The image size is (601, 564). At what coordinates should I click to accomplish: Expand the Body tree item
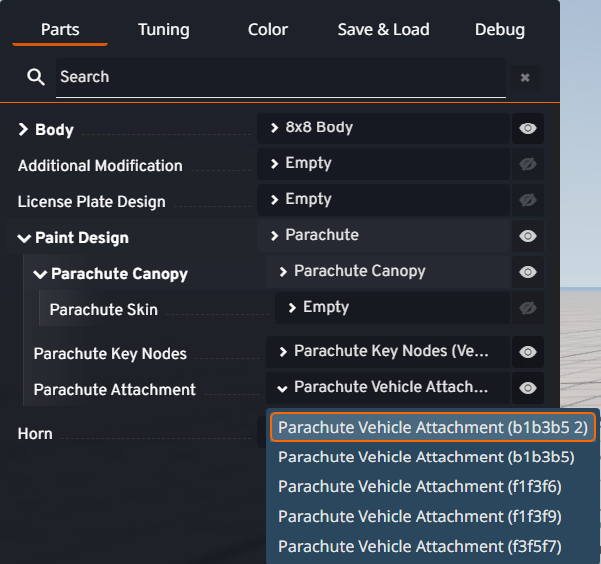(x=23, y=130)
